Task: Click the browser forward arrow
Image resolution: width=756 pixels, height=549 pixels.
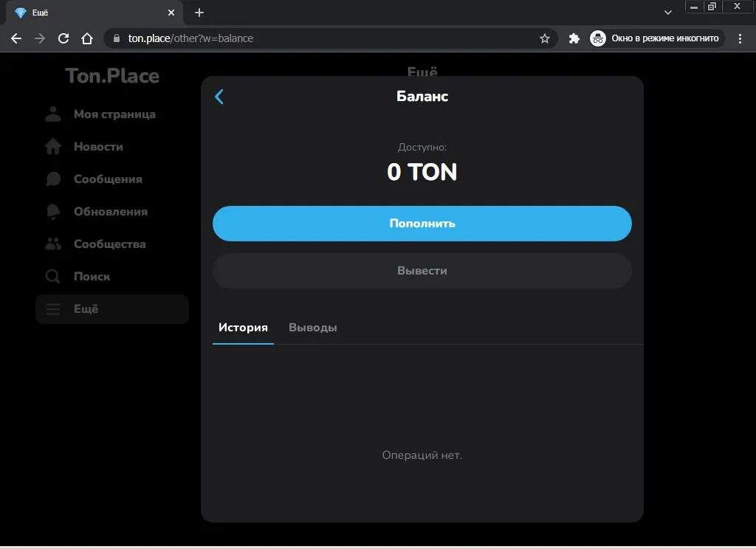Action: pyautogui.click(x=40, y=38)
